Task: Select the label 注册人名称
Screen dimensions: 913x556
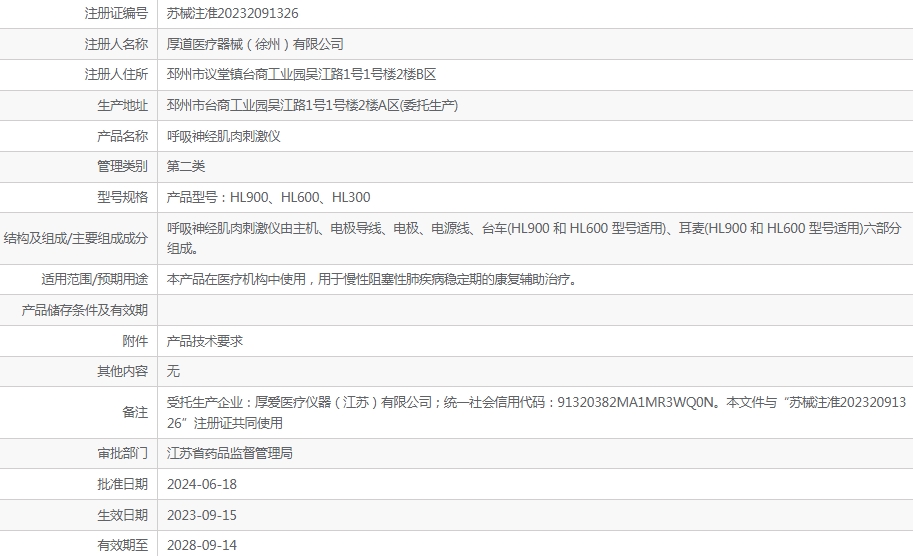Action: click(116, 44)
